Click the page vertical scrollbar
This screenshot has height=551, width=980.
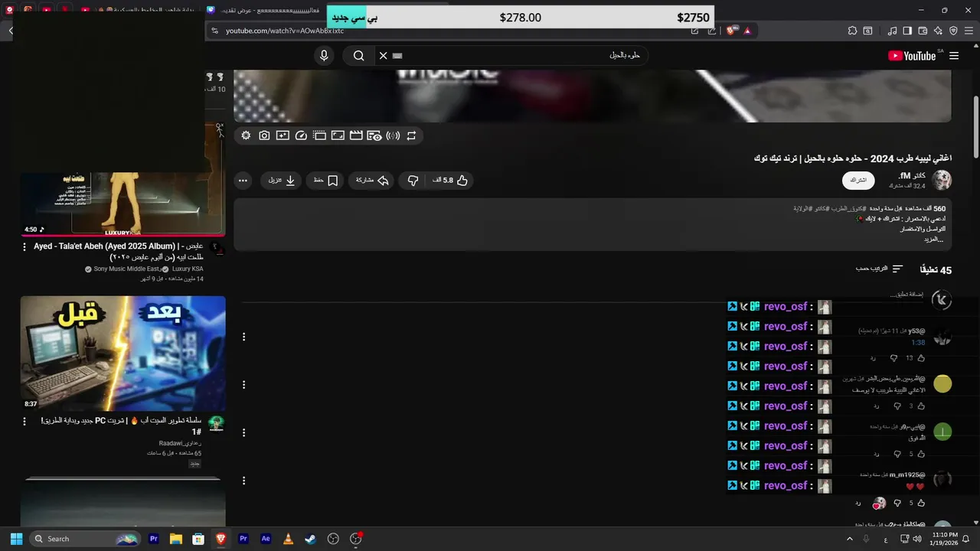(975, 126)
